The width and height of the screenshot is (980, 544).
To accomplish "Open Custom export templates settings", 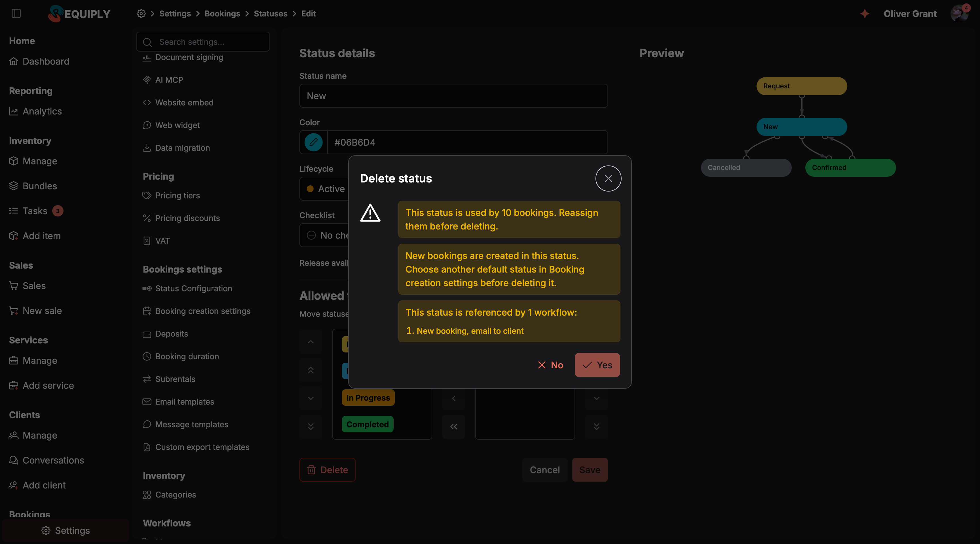I will click(x=196, y=447).
